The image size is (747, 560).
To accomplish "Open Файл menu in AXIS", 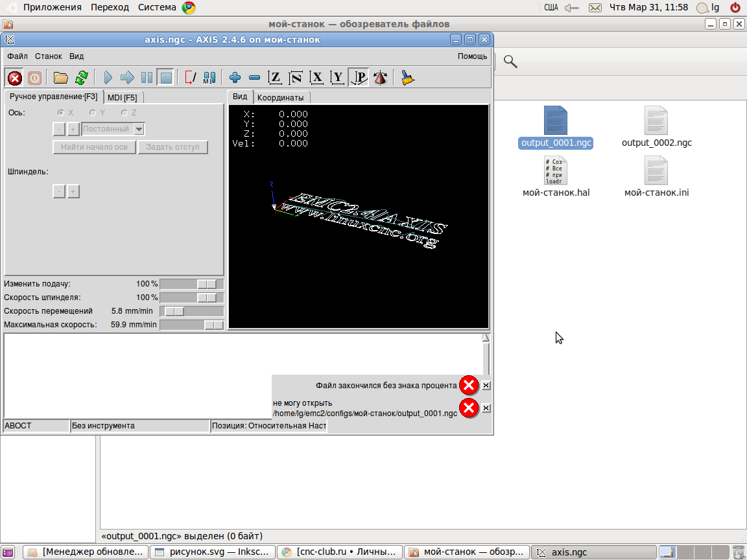I will pos(17,56).
